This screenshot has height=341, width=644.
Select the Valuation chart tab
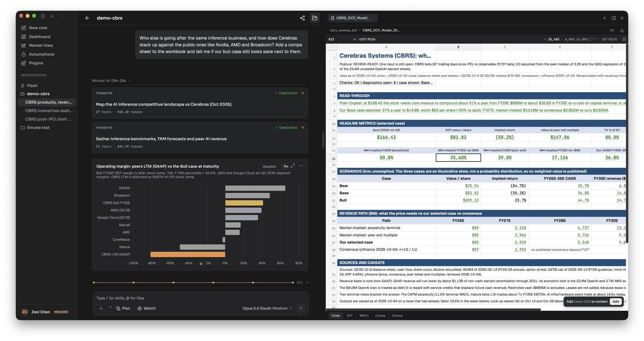point(269,166)
